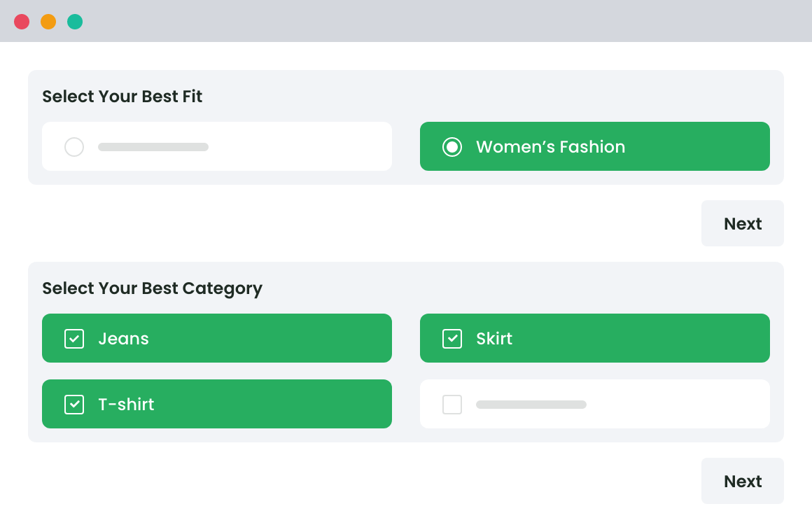Click the green window control dot
The width and height of the screenshot is (812, 532).
click(x=75, y=22)
